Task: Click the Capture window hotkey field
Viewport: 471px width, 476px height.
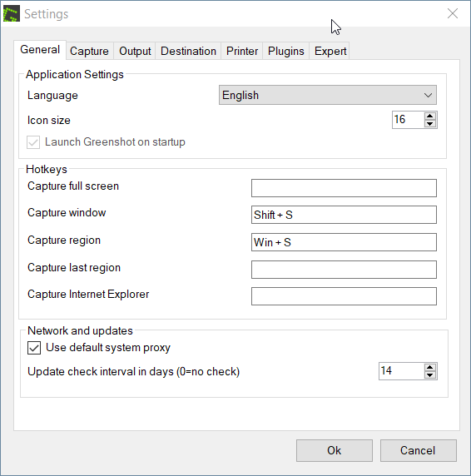Action: (344, 215)
